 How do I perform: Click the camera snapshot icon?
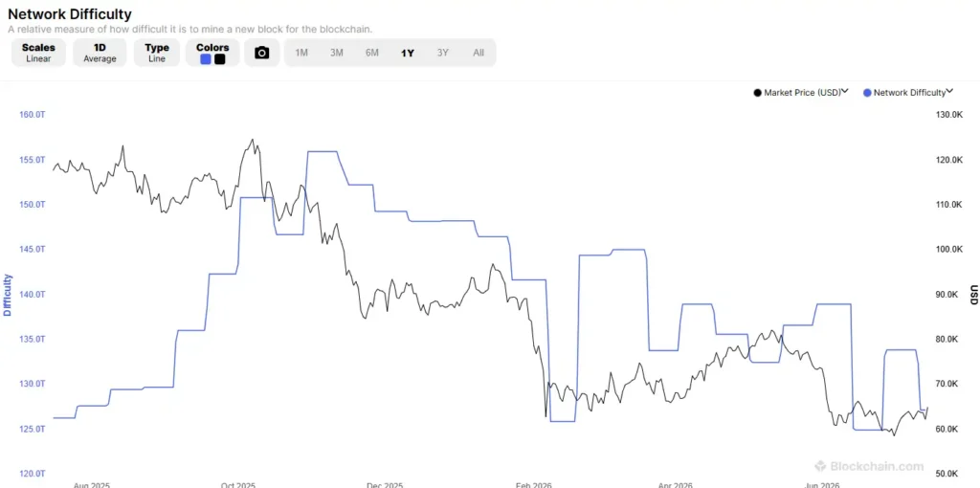[262, 54]
